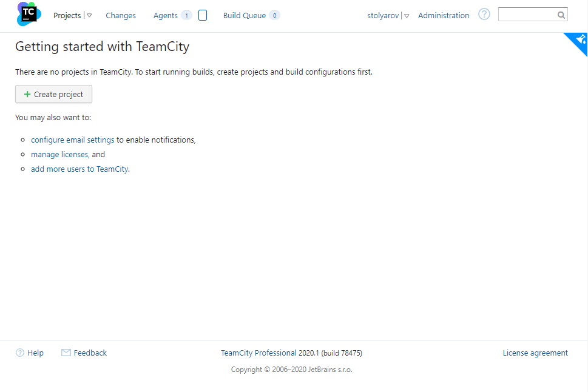
Task: Click the Build Queue count badge
Action: 274,15
